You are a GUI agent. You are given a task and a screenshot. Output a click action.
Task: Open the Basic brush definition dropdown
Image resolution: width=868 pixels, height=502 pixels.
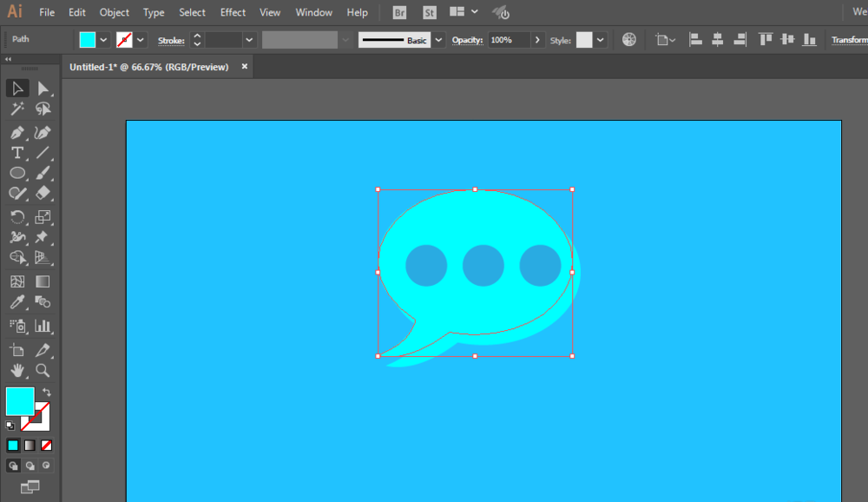438,40
